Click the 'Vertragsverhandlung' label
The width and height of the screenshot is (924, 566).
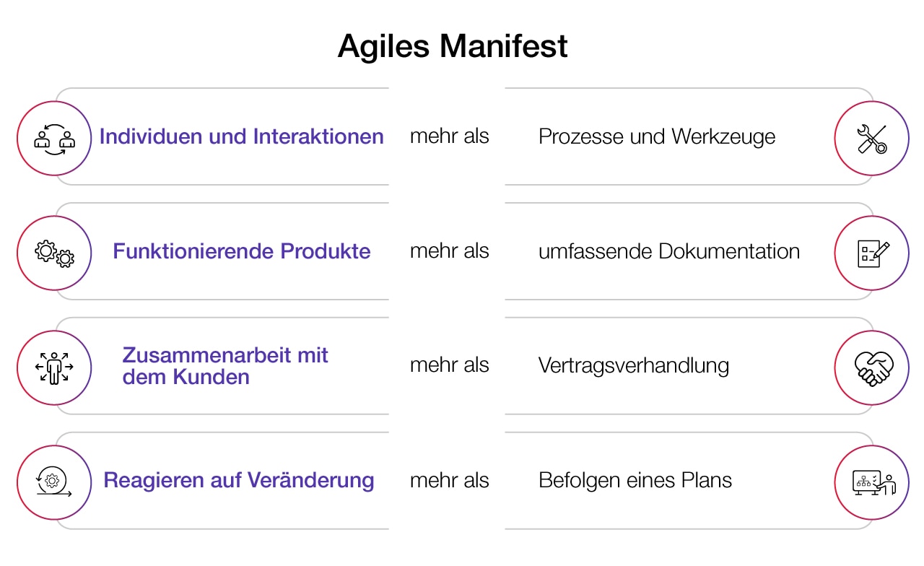[633, 365]
